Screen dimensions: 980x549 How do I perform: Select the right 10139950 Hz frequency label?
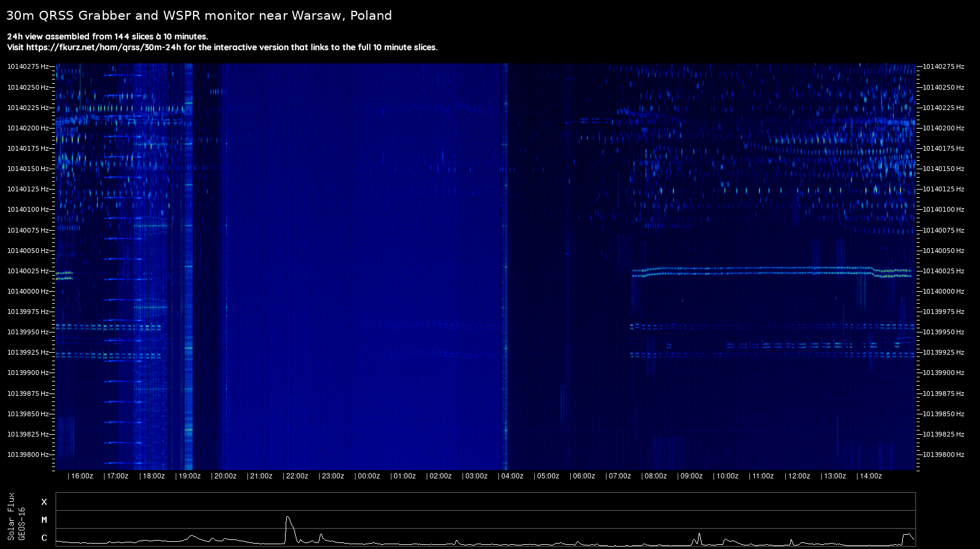(943, 332)
